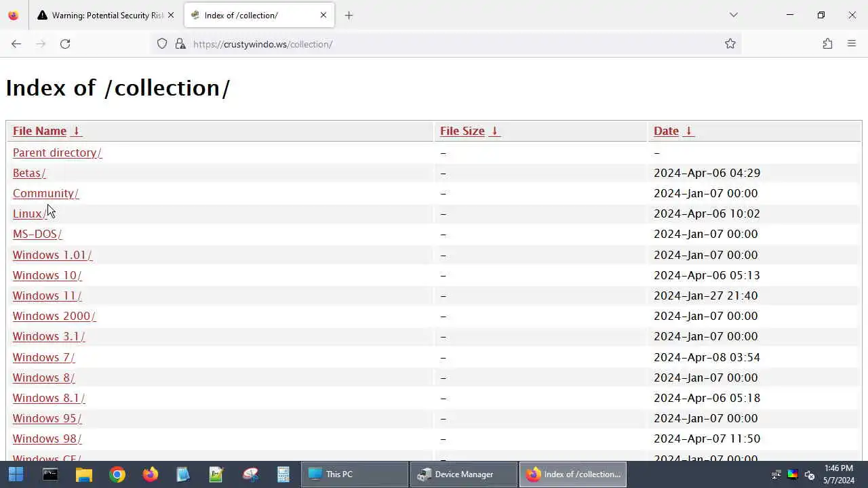Image resolution: width=868 pixels, height=488 pixels.
Task: Open a new browser tab
Action: pos(349,15)
